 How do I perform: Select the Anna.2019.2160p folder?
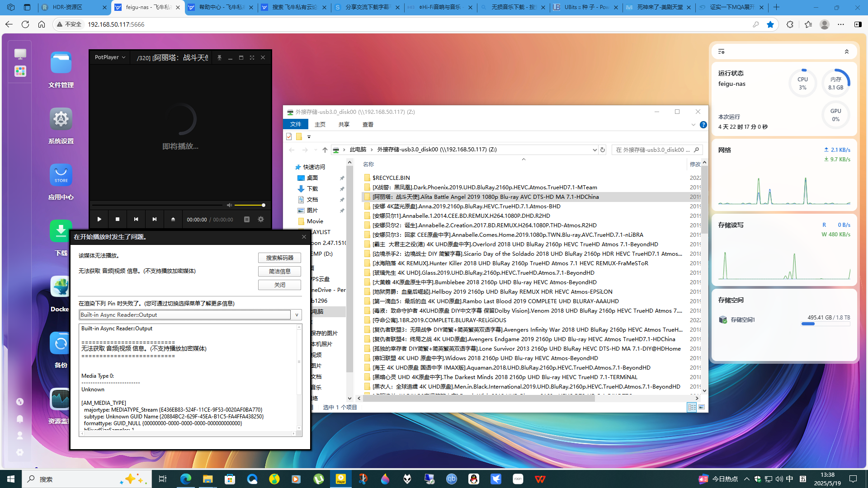pyautogui.click(x=467, y=206)
